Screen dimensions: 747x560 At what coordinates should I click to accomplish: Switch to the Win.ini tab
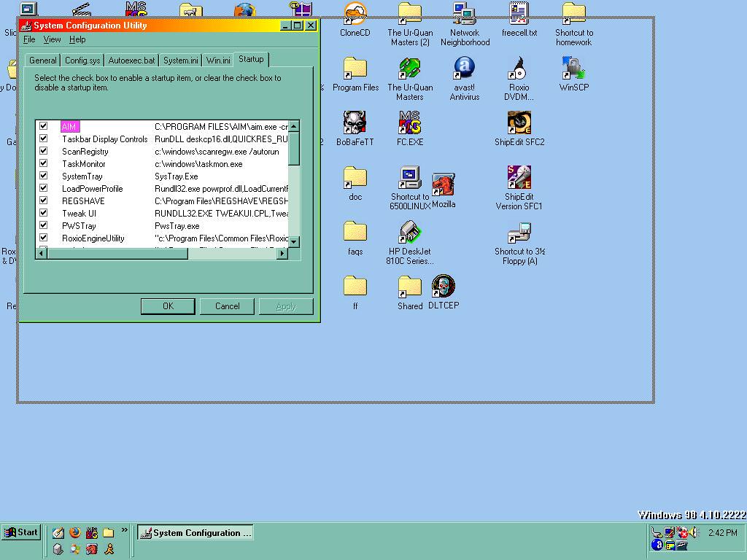tap(218, 60)
